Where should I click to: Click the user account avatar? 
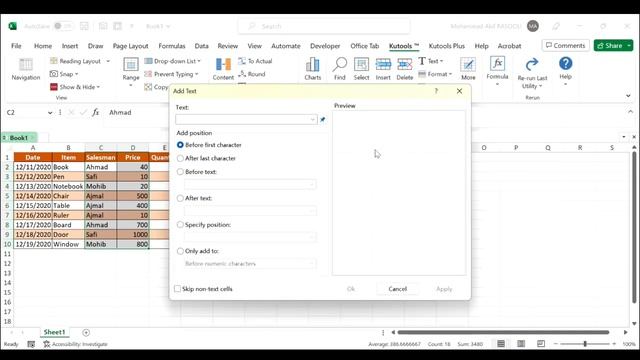click(533, 26)
